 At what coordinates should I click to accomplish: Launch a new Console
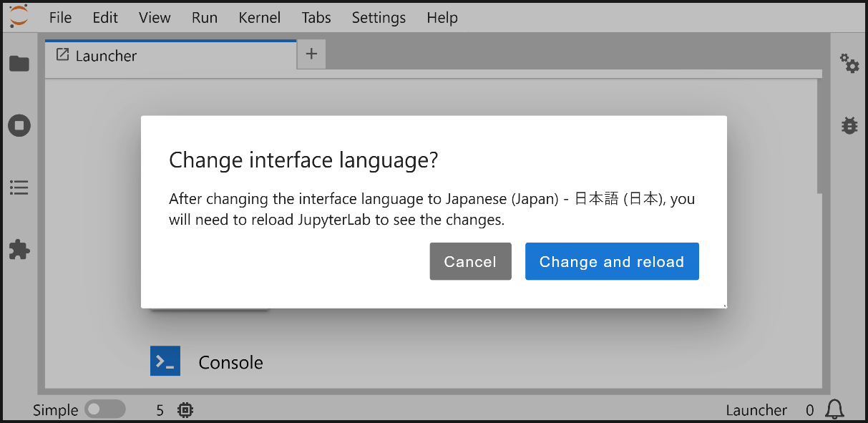point(165,361)
